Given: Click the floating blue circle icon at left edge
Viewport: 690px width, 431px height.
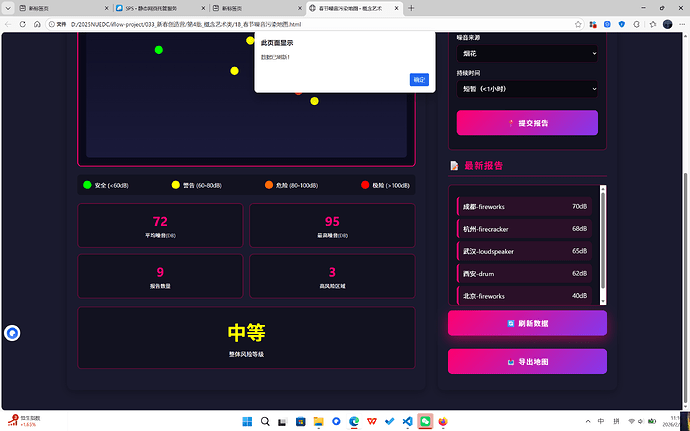Looking at the screenshot, I should 13,333.
